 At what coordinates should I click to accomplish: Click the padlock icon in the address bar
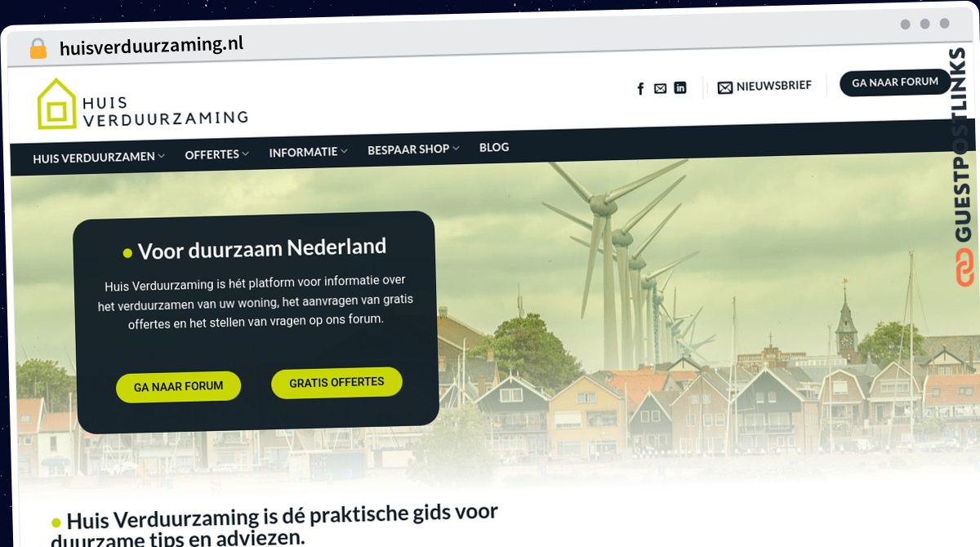[38, 48]
